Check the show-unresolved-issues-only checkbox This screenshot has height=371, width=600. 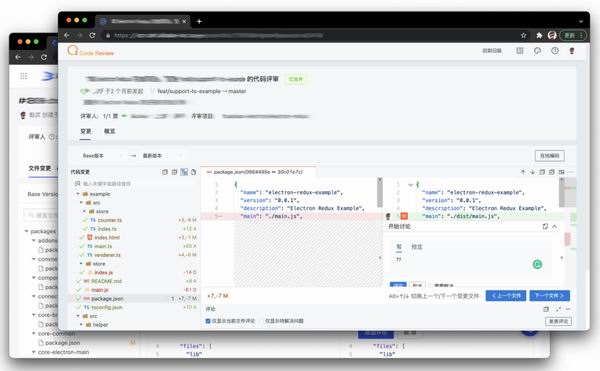(262, 321)
